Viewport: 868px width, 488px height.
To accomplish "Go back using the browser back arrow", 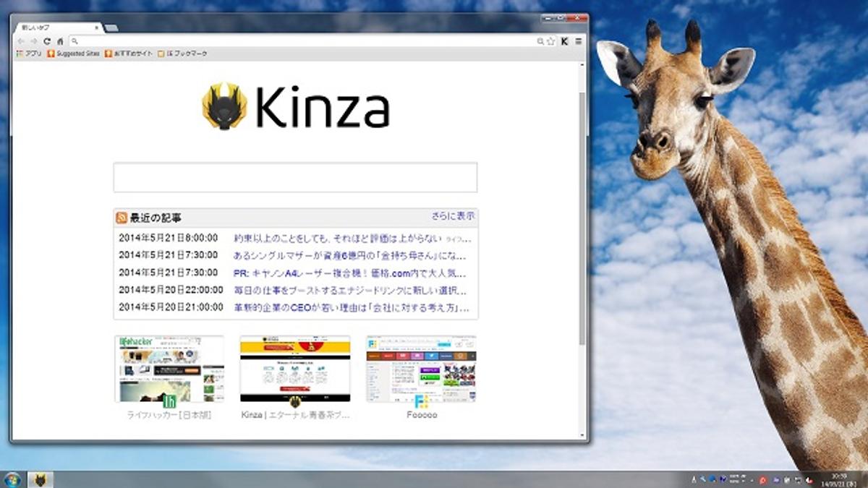I will click(x=20, y=41).
